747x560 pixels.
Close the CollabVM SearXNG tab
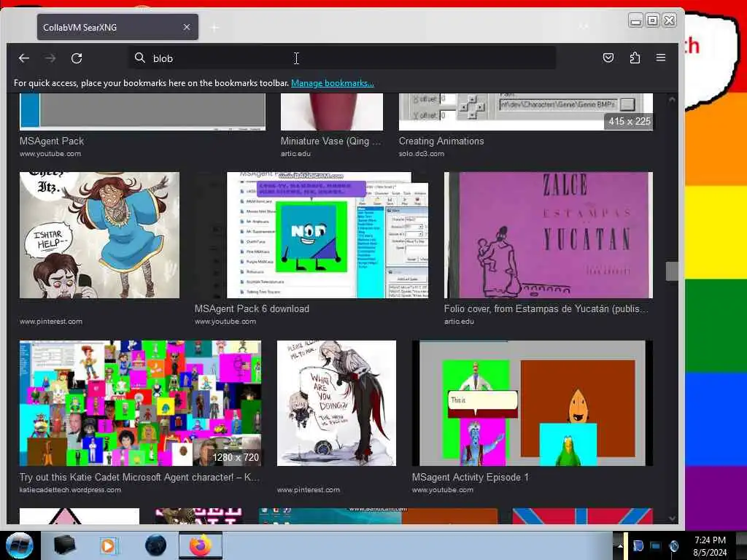[x=187, y=27]
